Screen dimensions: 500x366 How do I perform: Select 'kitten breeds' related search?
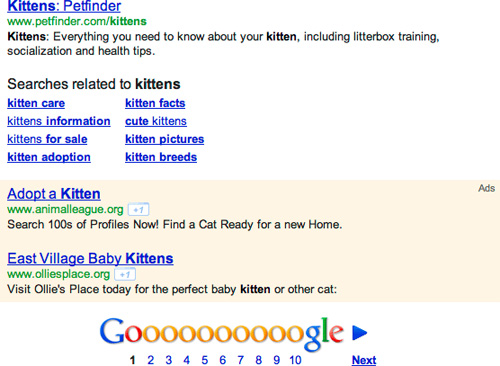[x=161, y=157]
